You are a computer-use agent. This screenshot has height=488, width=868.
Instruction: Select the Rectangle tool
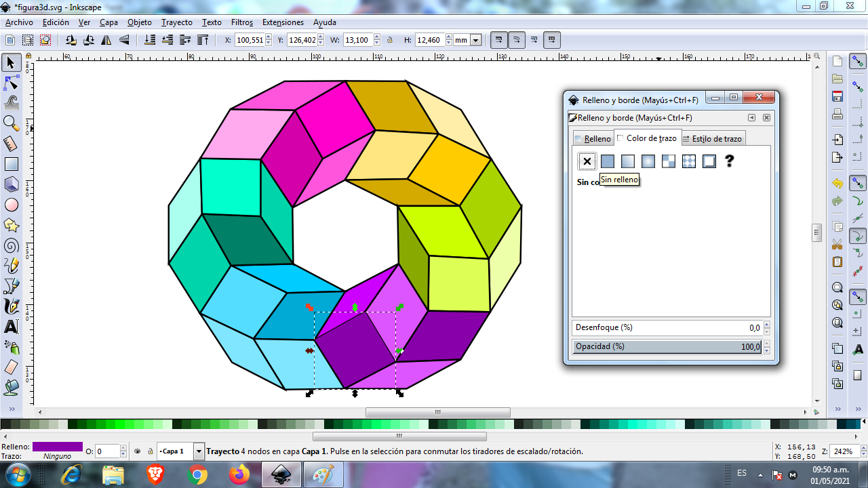pyautogui.click(x=11, y=164)
